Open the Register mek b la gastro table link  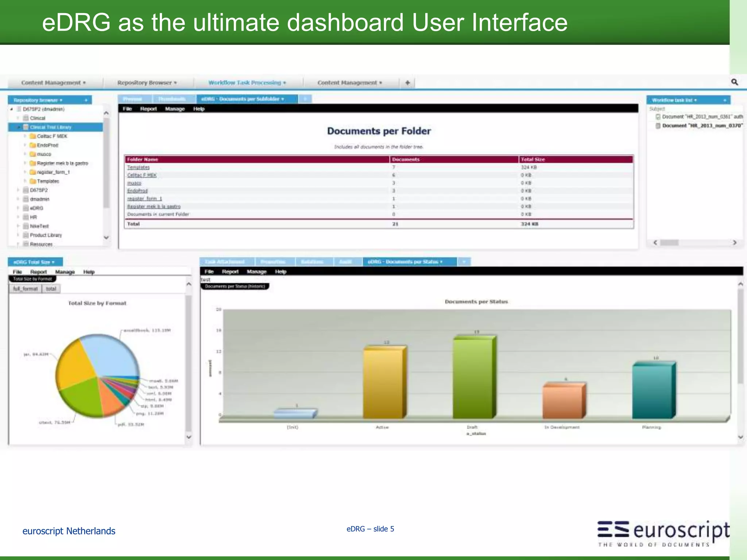point(154,206)
